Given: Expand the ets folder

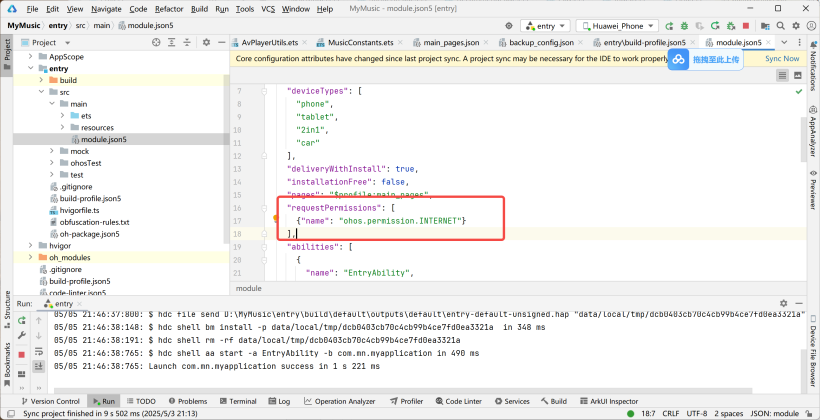Looking at the screenshot, I should click(62, 116).
